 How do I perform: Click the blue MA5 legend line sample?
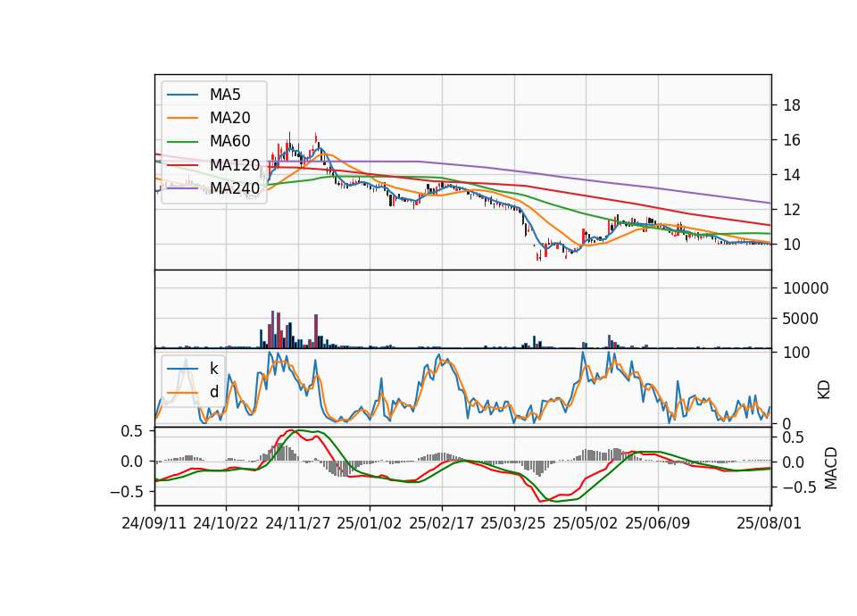tap(182, 95)
